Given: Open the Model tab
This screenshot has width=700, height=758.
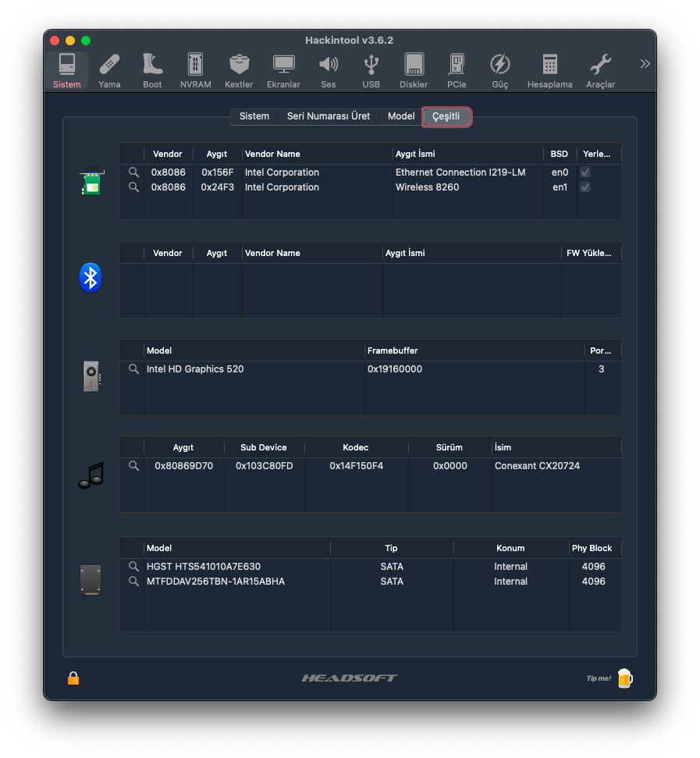Looking at the screenshot, I should [401, 116].
